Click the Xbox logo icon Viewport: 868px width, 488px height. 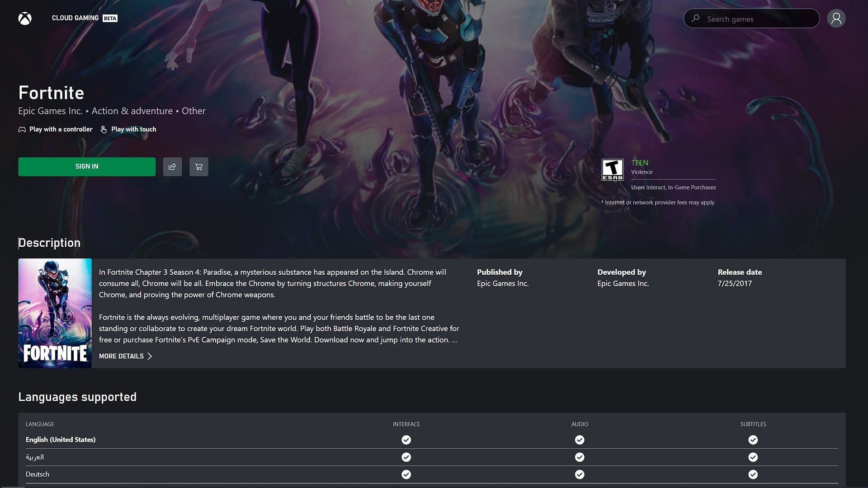tap(24, 18)
